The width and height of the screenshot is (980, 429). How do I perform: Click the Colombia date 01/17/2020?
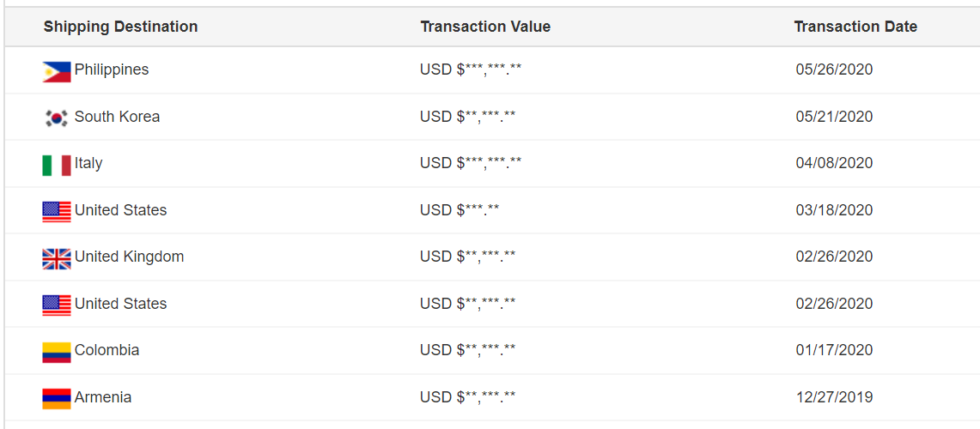tap(834, 350)
